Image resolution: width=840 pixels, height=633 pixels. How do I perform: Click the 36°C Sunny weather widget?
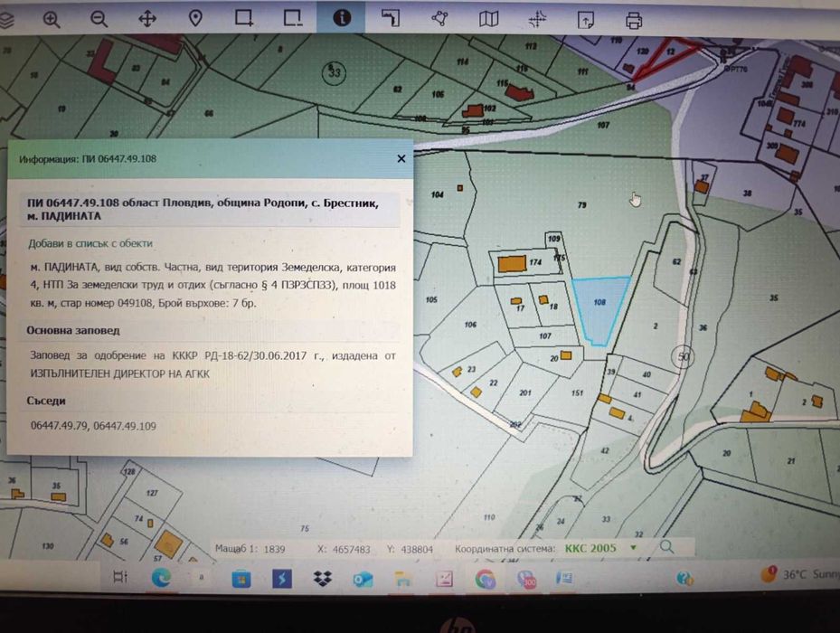(800, 574)
